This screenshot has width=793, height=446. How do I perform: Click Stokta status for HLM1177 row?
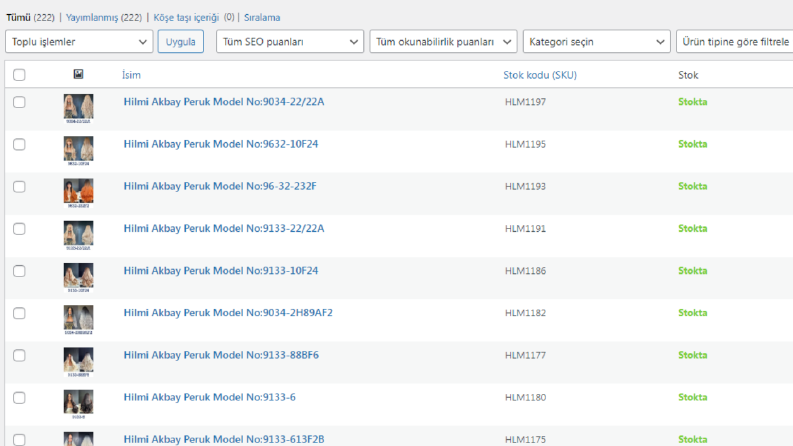click(x=692, y=355)
